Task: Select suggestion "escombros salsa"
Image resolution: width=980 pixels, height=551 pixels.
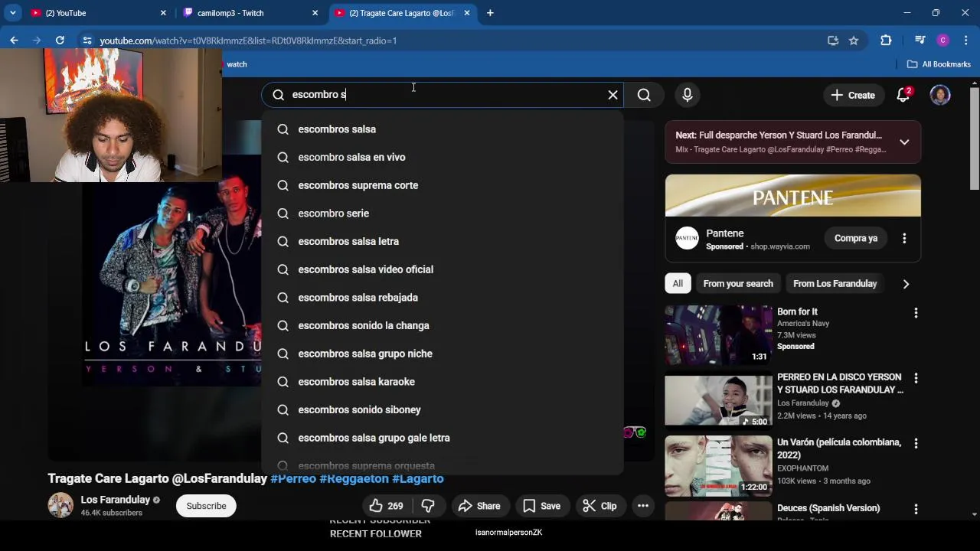Action: coord(443,129)
